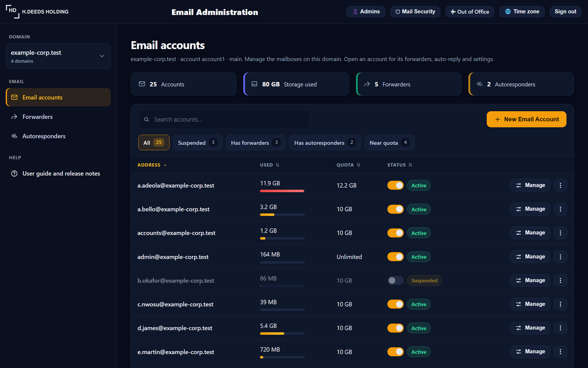588x368 pixels.
Task: Select the Has forwarders filter tab
Action: (x=256, y=142)
